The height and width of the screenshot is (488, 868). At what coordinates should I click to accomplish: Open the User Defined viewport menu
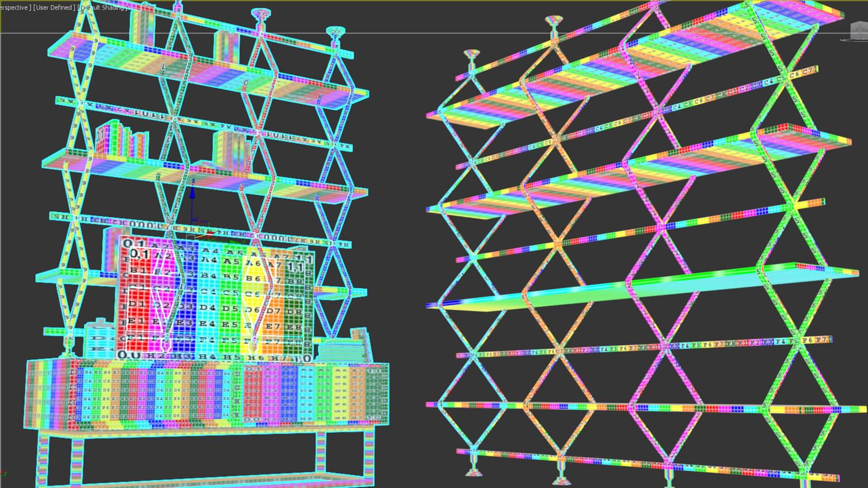pos(54,8)
